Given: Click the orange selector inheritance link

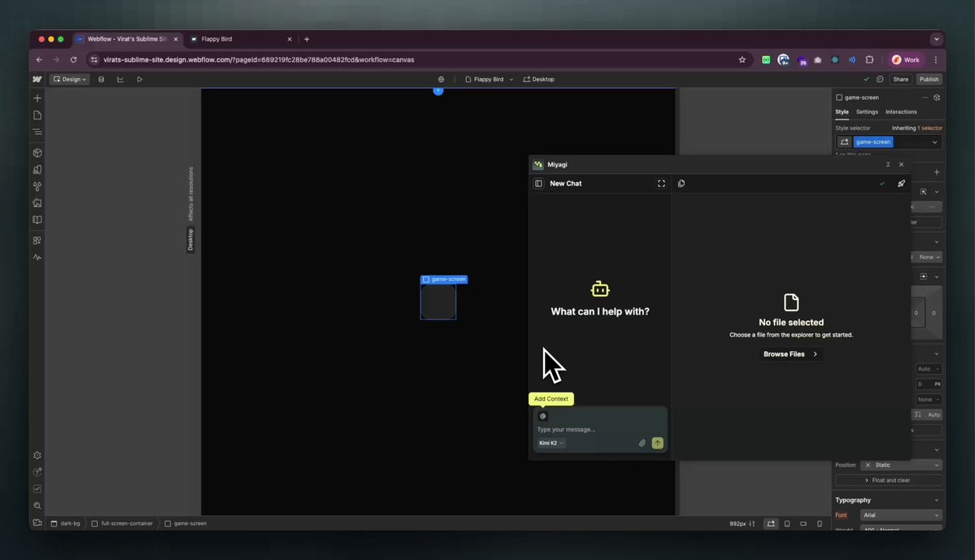Looking at the screenshot, I should point(931,128).
